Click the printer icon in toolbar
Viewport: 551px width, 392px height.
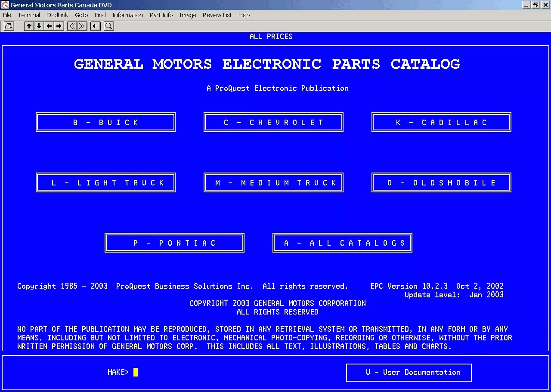click(9, 26)
